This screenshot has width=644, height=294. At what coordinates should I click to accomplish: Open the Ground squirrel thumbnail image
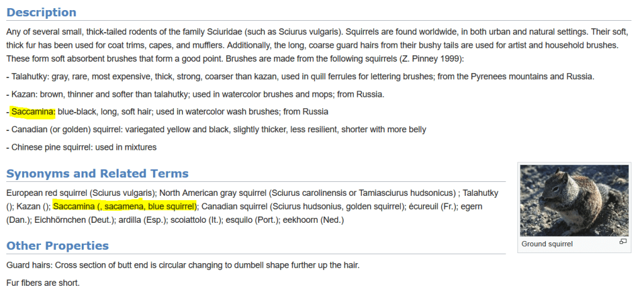pyautogui.click(x=573, y=200)
